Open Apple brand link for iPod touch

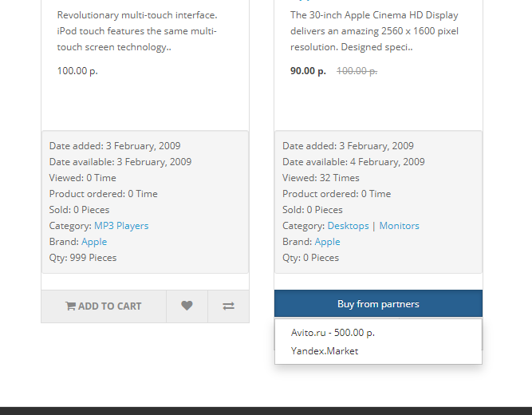94,242
